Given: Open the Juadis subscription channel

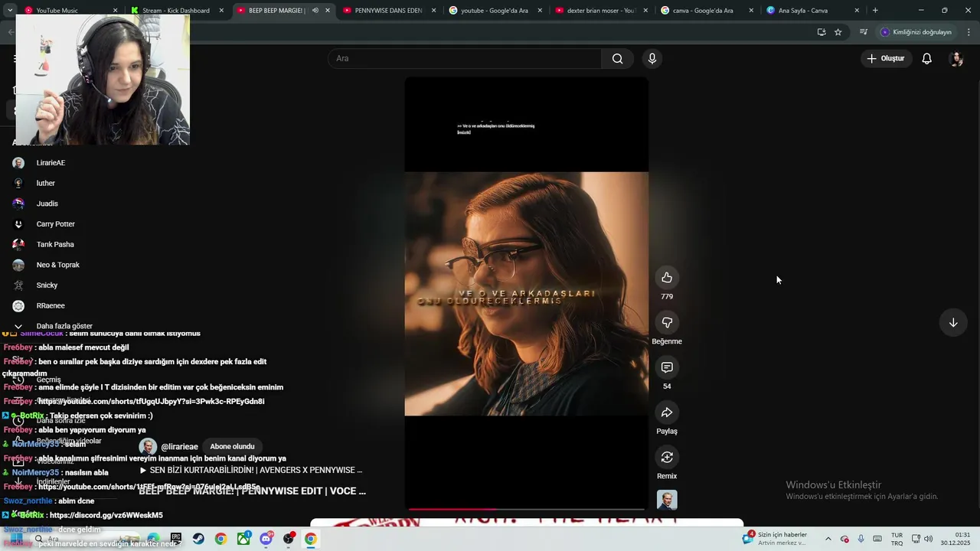Looking at the screenshot, I should coord(47,204).
